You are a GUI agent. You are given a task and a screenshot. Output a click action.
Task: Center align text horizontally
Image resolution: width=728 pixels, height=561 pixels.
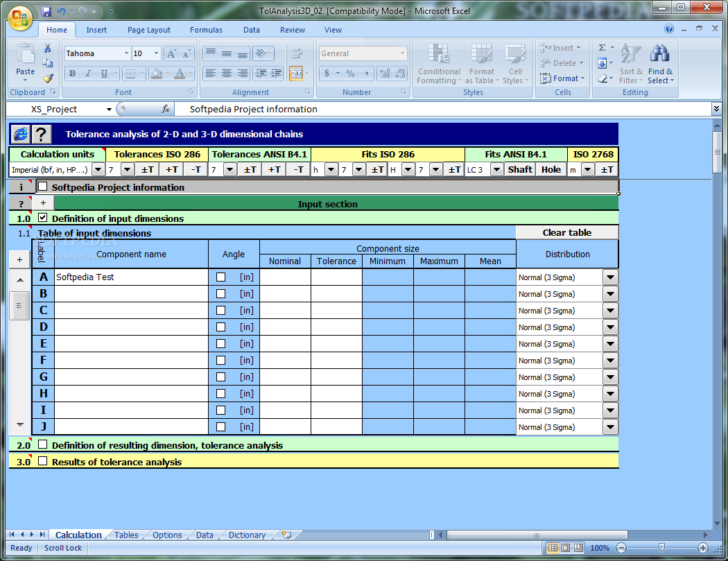(227, 74)
